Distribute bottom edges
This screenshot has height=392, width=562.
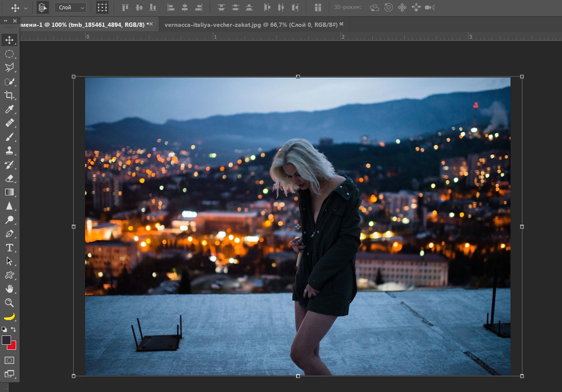tap(249, 7)
